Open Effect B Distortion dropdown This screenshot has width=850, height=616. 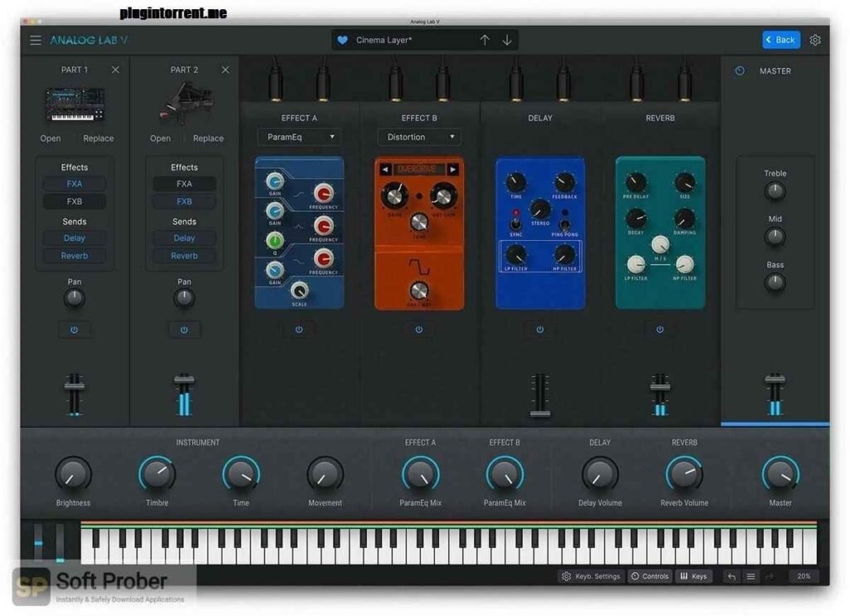[x=419, y=137]
